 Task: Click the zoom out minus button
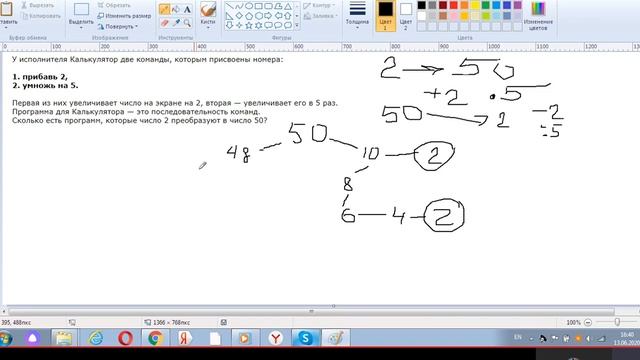[588, 322]
